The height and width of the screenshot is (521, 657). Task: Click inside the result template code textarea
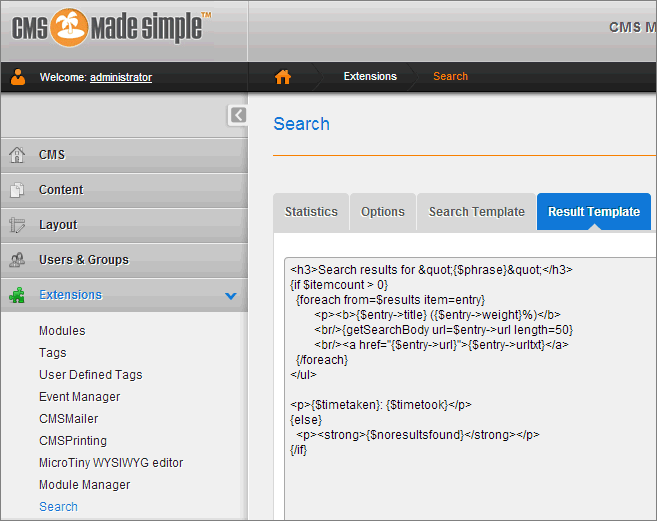(470, 389)
